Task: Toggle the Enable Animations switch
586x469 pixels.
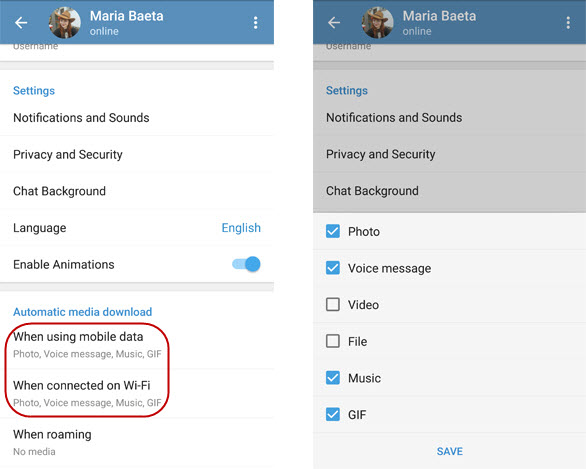Action: click(246, 264)
